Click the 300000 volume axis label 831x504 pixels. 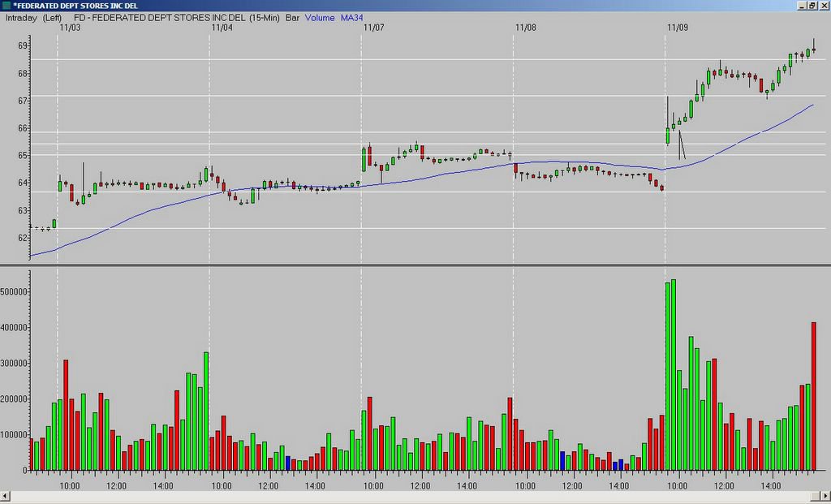pyautogui.click(x=14, y=364)
